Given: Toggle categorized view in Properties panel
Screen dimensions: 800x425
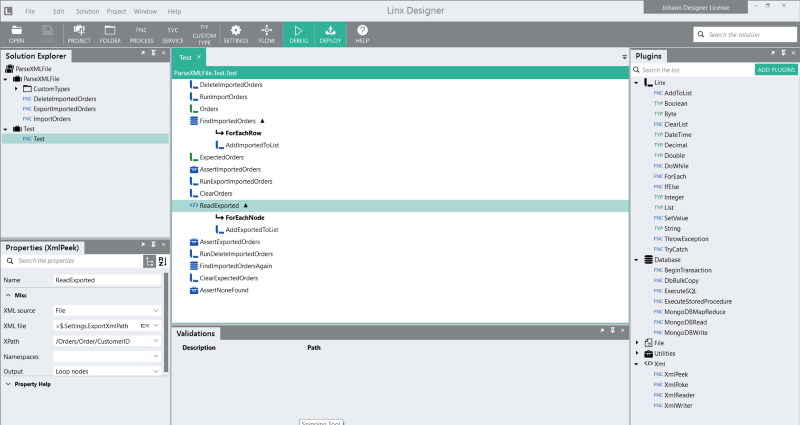Looking at the screenshot, I should [149, 261].
